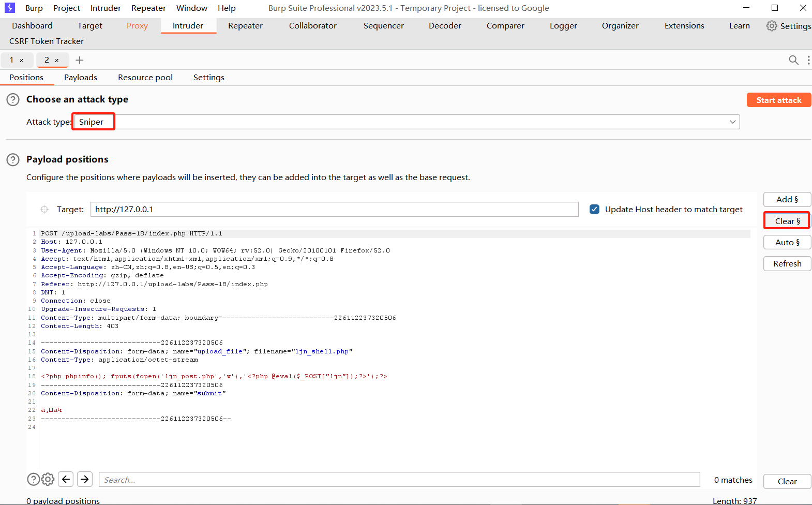Open the Sequencer tab
The width and height of the screenshot is (812, 505).
point(384,26)
